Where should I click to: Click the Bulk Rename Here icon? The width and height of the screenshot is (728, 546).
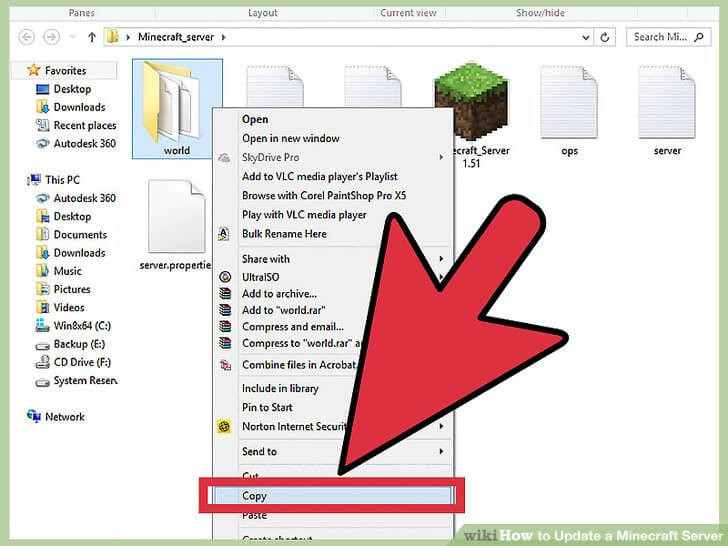pos(224,234)
